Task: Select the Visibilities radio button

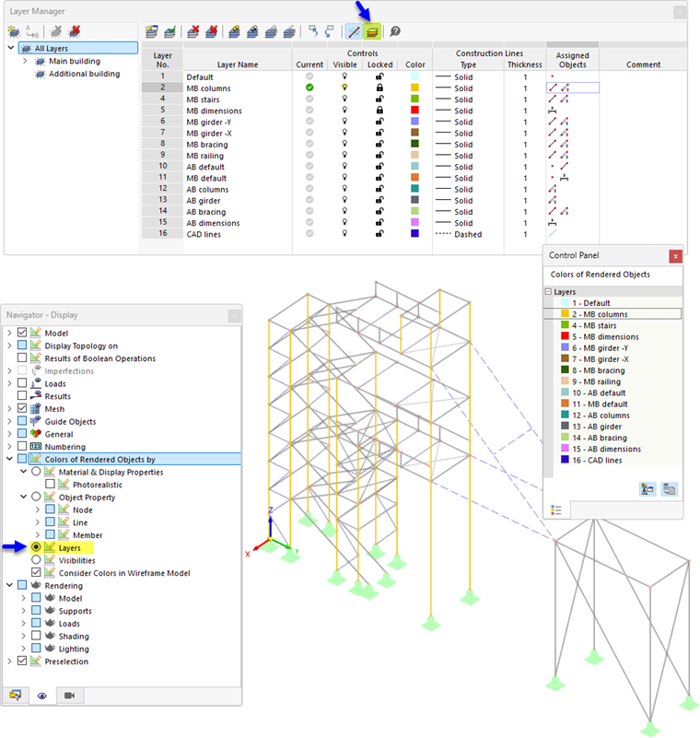Action: [36, 559]
